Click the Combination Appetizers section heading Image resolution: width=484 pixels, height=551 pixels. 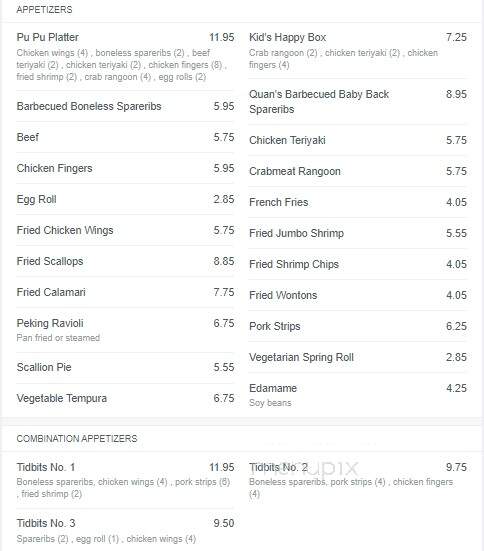pyautogui.click(x=77, y=439)
